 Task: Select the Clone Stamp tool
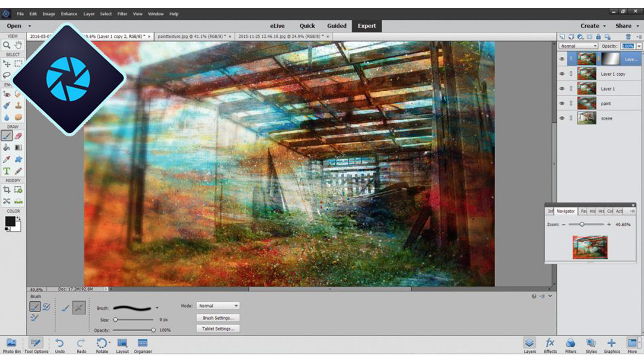[19, 106]
